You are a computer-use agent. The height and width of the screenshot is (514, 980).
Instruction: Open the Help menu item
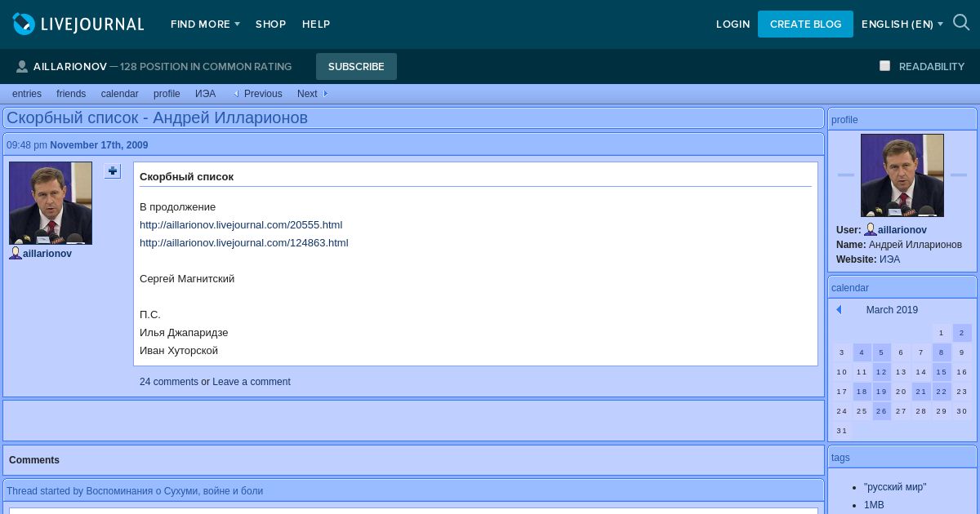(x=316, y=24)
